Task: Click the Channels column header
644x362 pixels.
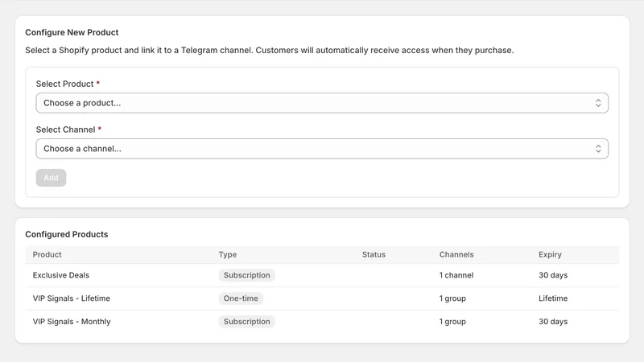Action: tap(456, 254)
